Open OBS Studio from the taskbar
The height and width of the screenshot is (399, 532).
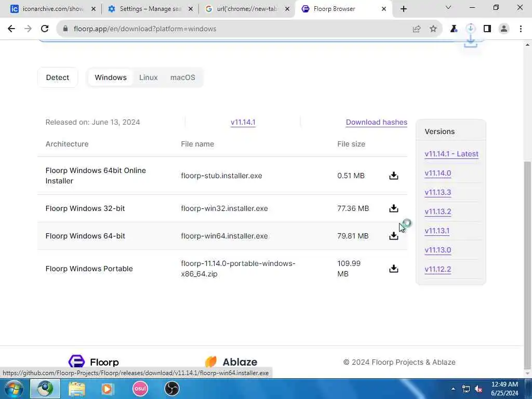coord(171,389)
